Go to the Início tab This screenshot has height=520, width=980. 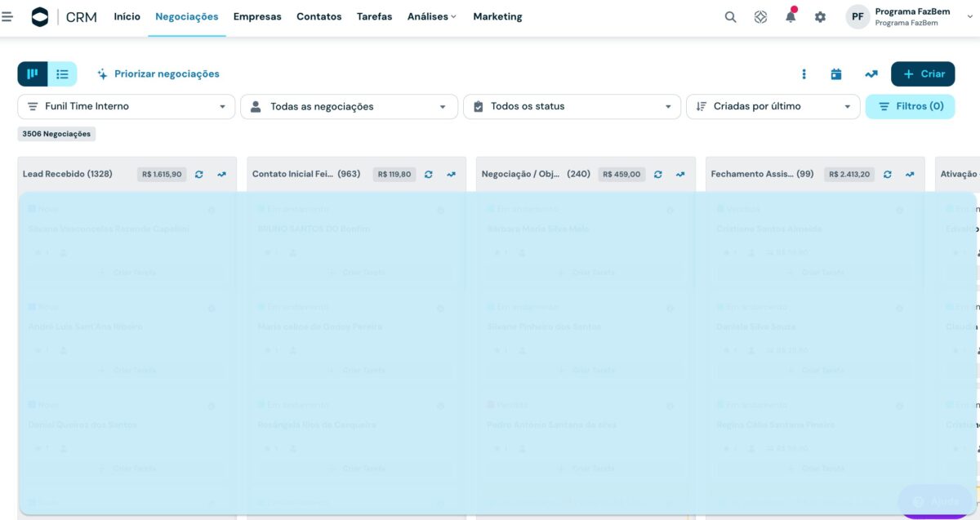127,16
